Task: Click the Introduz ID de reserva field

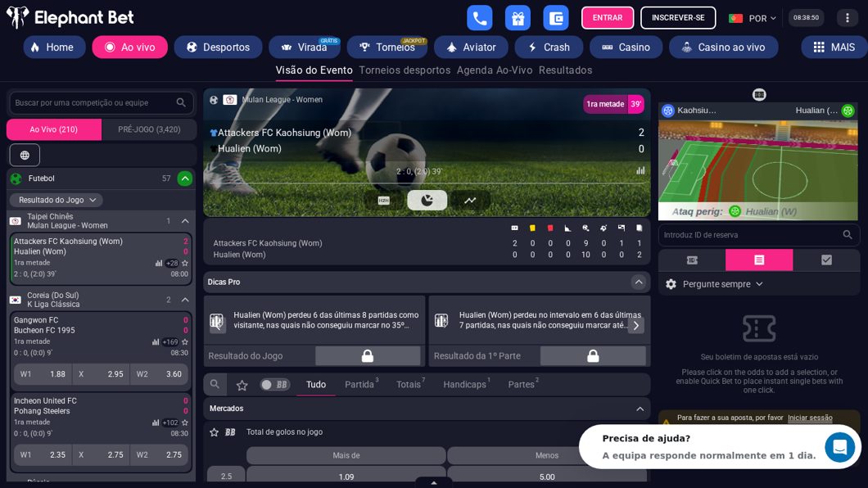Action: (758, 235)
